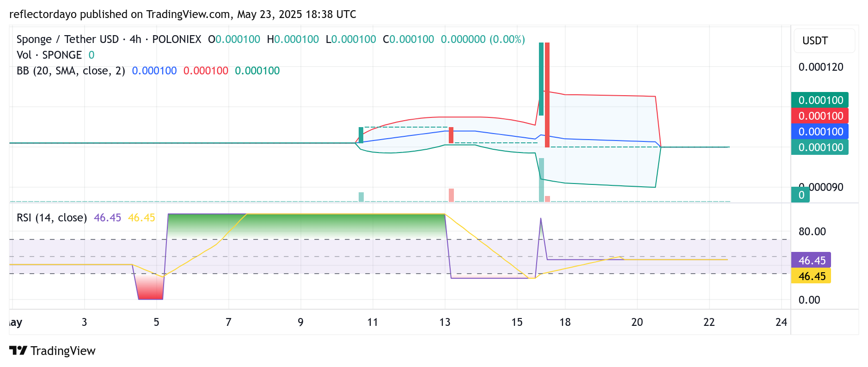Click the Vol · SPONGE indicator label
This screenshot has height=367, width=868.
(49, 55)
